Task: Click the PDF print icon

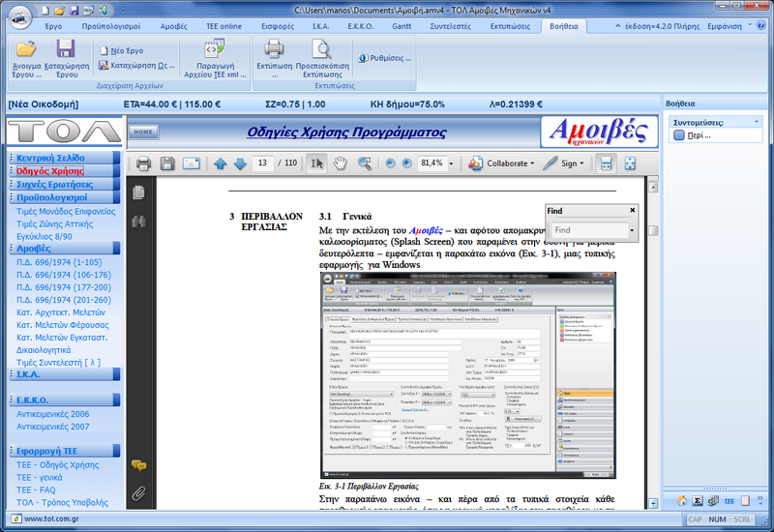Action: tap(143, 163)
